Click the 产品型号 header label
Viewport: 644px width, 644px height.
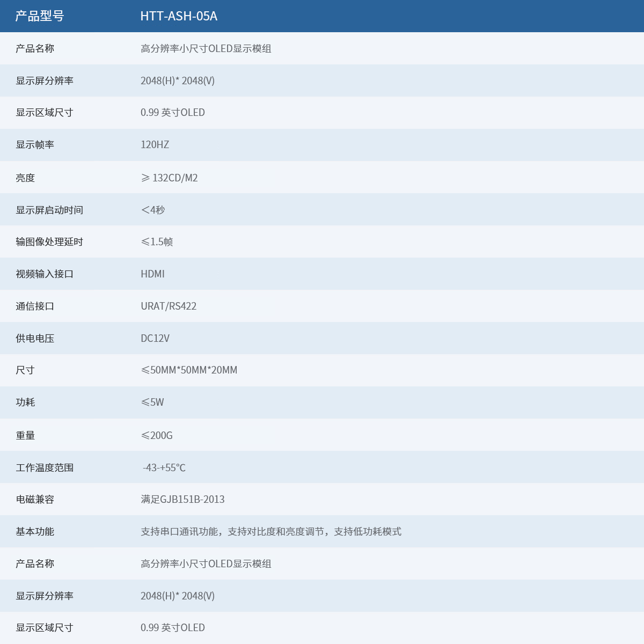tap(40, 16)
